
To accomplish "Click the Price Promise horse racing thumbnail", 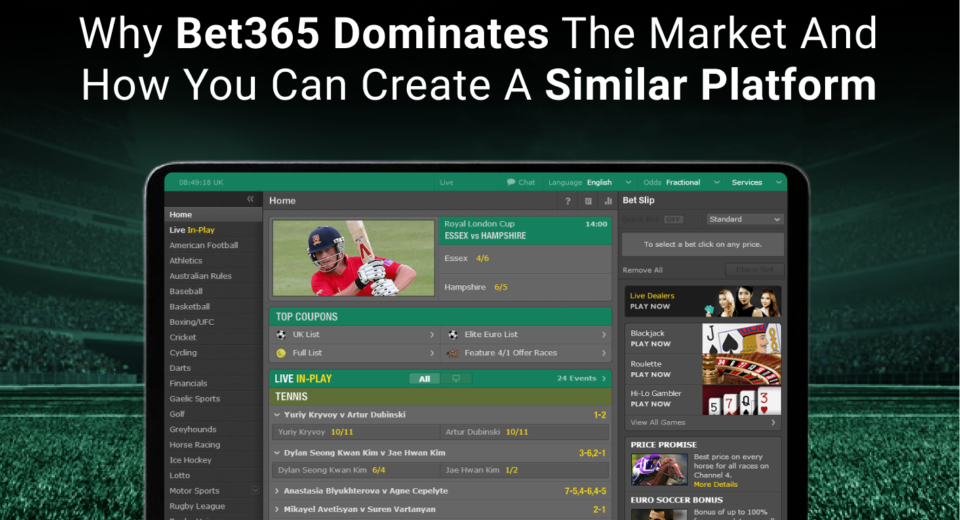I will pyautogui.click(x=659, y=470).
